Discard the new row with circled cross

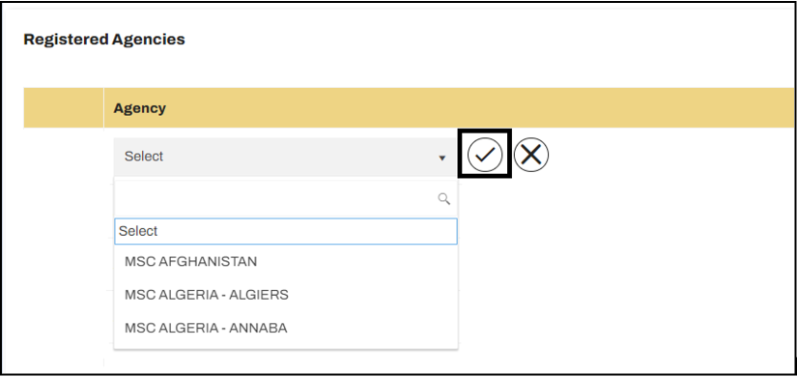pos(531,154)
